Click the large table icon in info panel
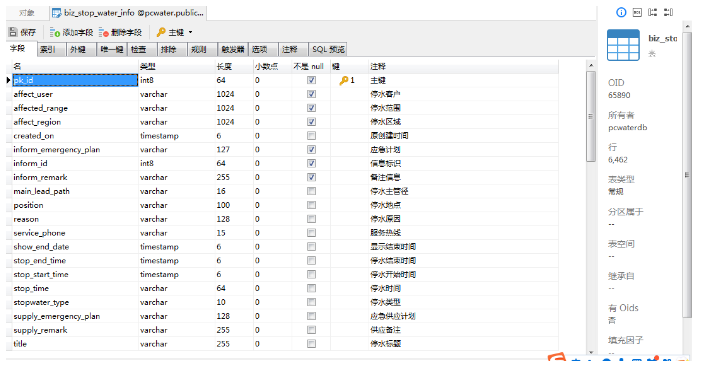This screenshot has height=368, width=705. point(623,45)
